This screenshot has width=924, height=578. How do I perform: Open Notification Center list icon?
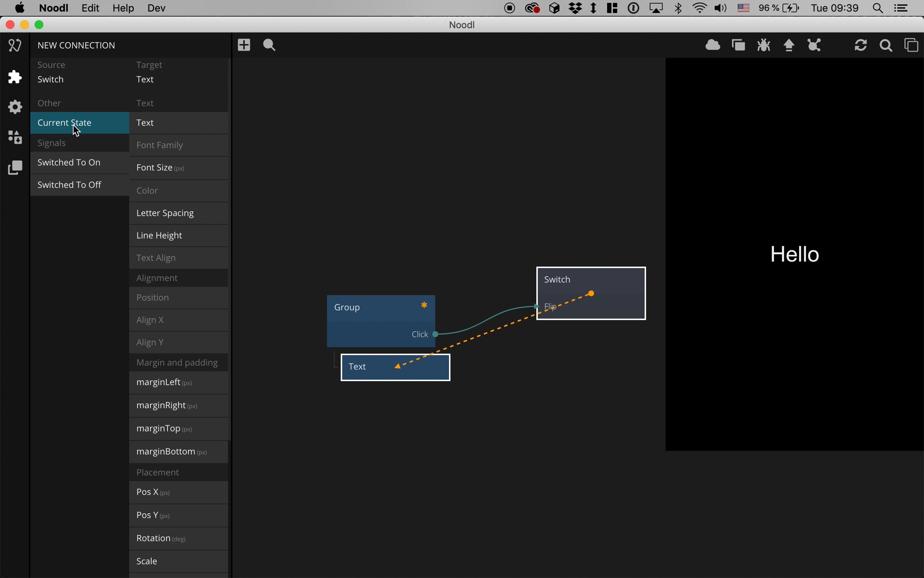(x=901, y=8)
